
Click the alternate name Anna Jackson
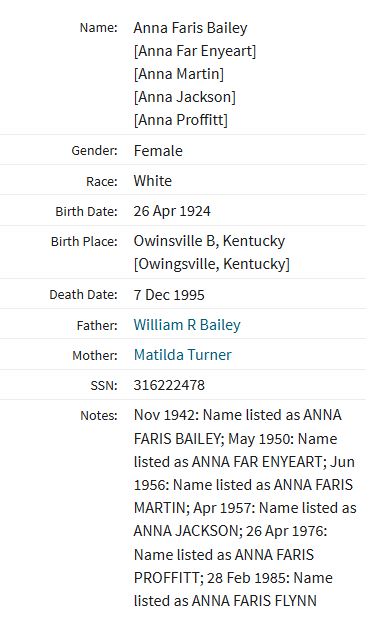coord(185,97)
